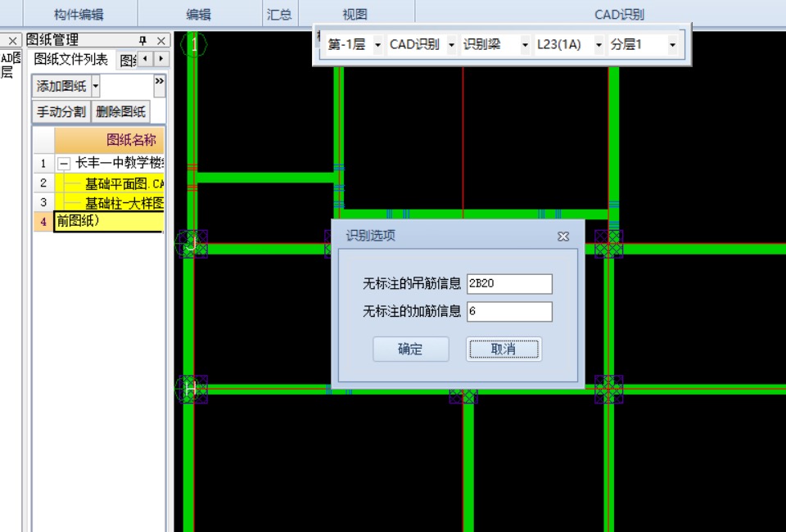Click row number 1 header cell

tap(43, 164)
